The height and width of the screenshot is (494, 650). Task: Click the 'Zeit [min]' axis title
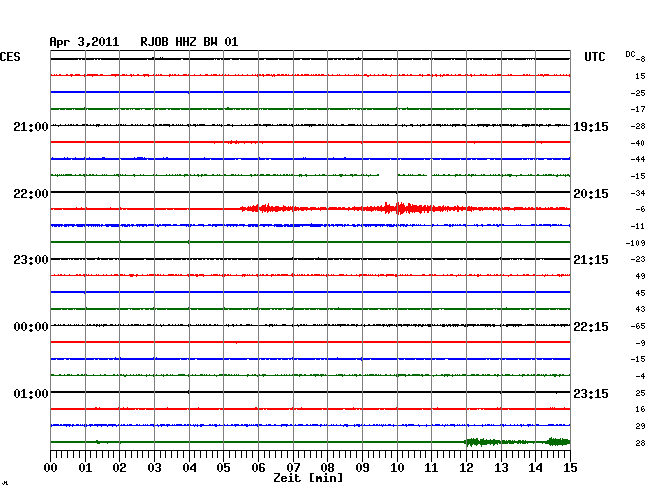point(308,478)
